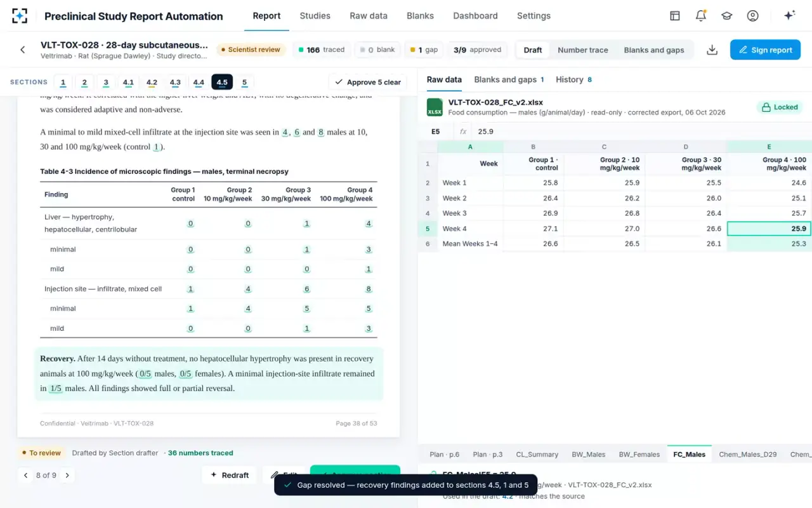Click the 1 gap chip
The image size is (812, 508).
pyautogui.click(x=424, y=50)
